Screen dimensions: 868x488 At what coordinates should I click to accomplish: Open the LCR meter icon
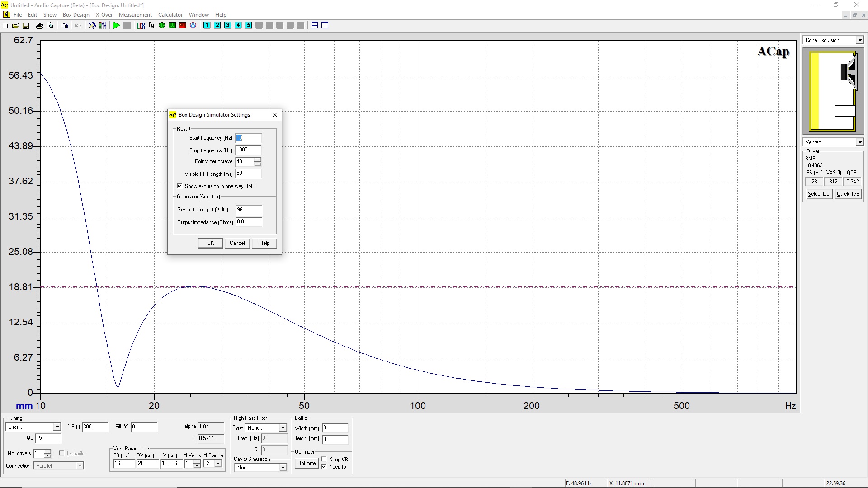[x=141, y=26]
